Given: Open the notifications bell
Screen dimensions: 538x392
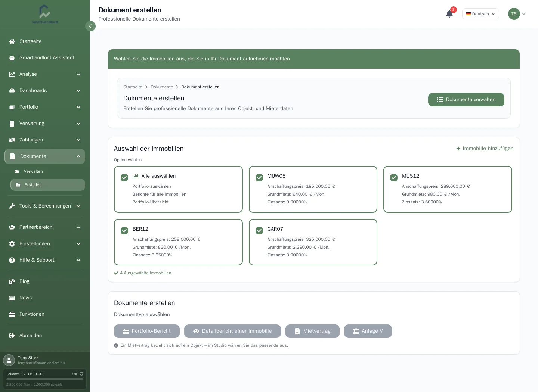Looking at the screenshot, I should pos(449,14).
